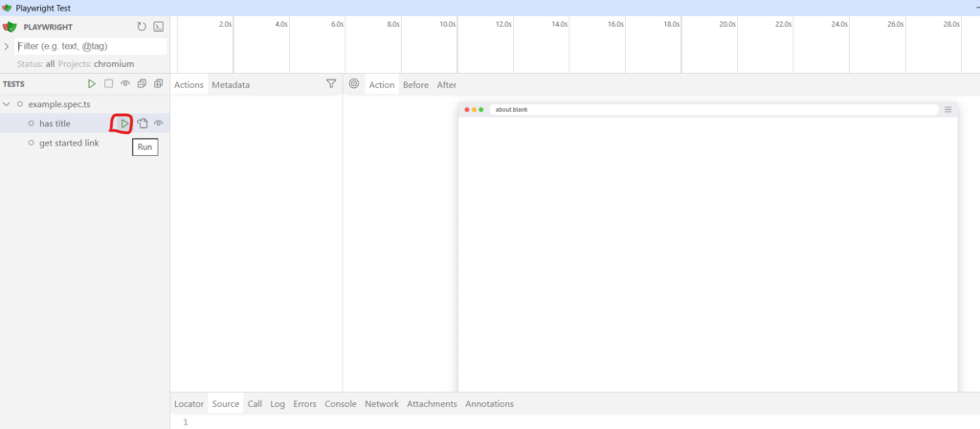Open the Before snapshot tab

415,85
